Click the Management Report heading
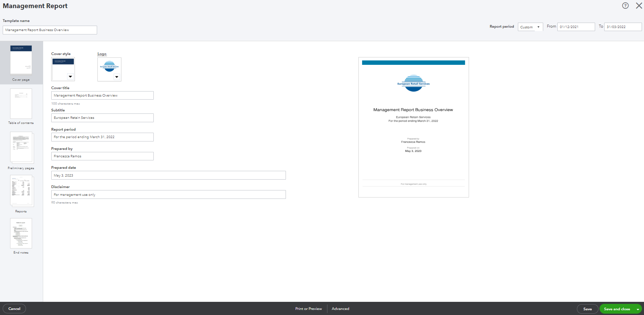The image size is (644, 315). point(35,6)
